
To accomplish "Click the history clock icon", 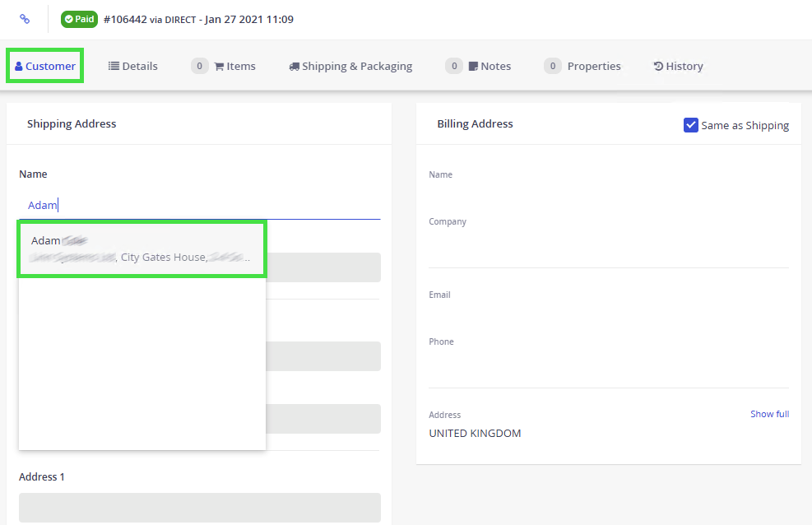I will click(658, 67).
